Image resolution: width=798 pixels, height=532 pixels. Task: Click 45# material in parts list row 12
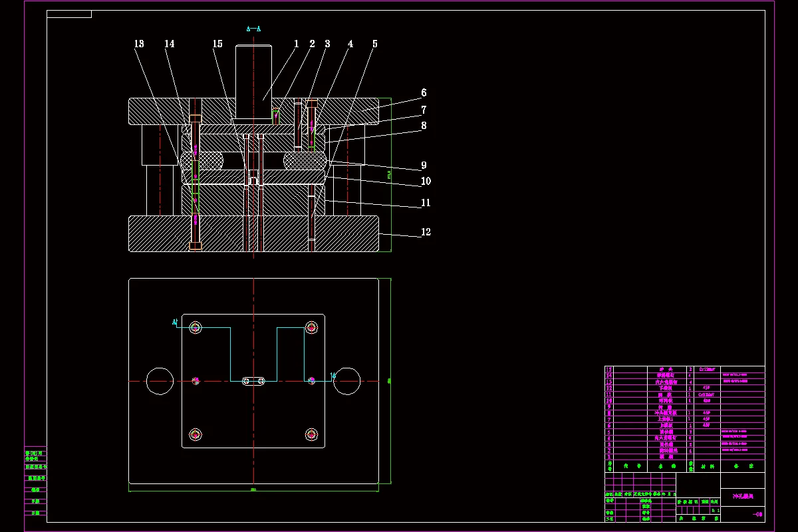pyautogui.click(x=706, y=387)
